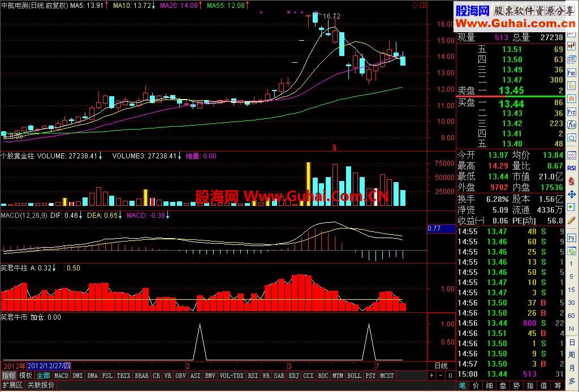Viewport: 579px width, 392px height.
Task: Click the sell-one price 13.45
Action: click(511, 90)
